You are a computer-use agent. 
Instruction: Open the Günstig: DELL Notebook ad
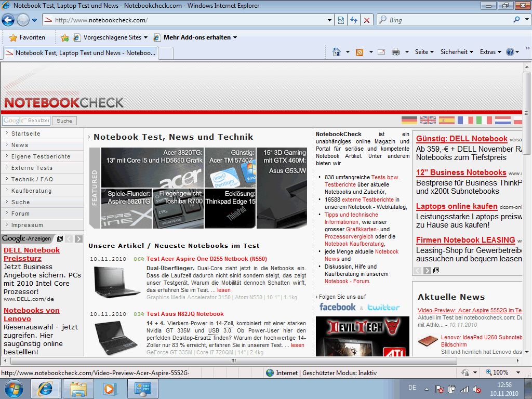[x=461, y=138]
